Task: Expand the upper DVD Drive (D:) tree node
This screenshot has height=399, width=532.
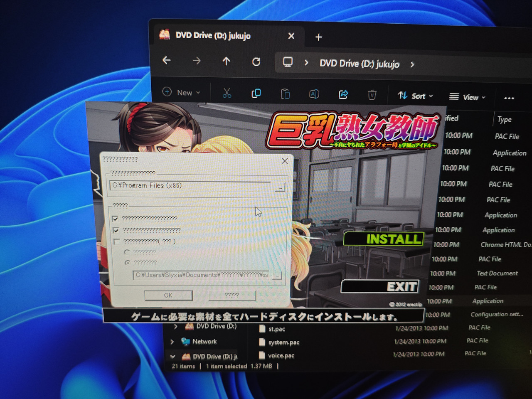Action: (x=175, y=327)
